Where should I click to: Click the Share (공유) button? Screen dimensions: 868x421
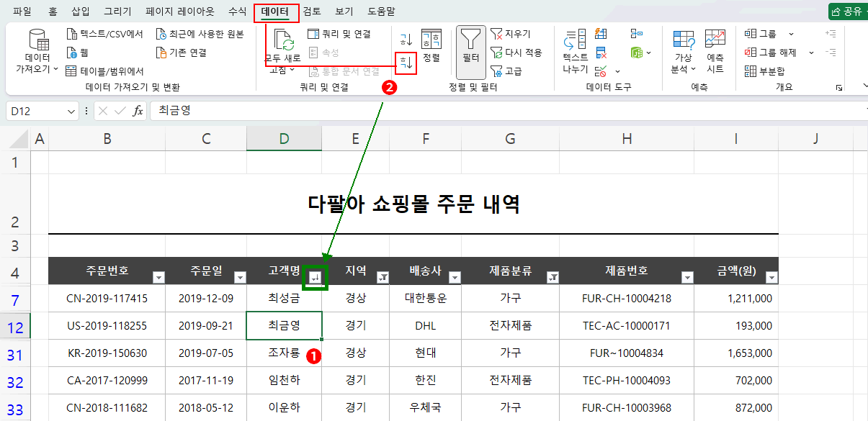[x=848, y=12]
